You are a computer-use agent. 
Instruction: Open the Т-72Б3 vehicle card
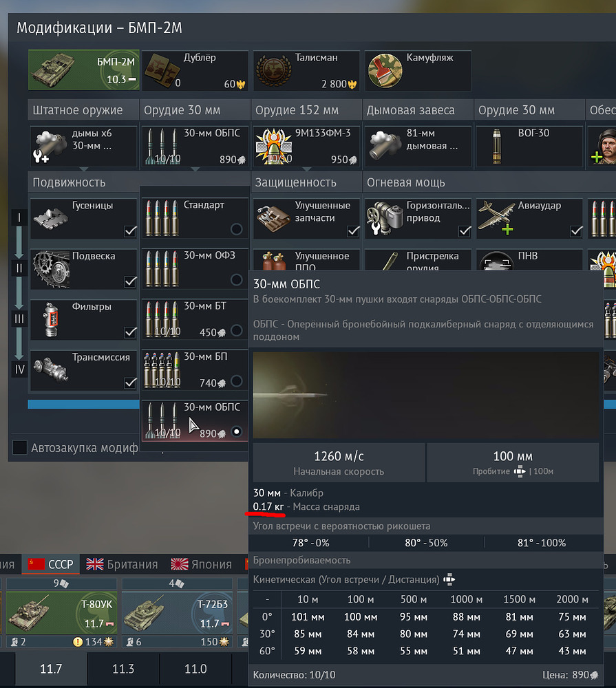177,612
